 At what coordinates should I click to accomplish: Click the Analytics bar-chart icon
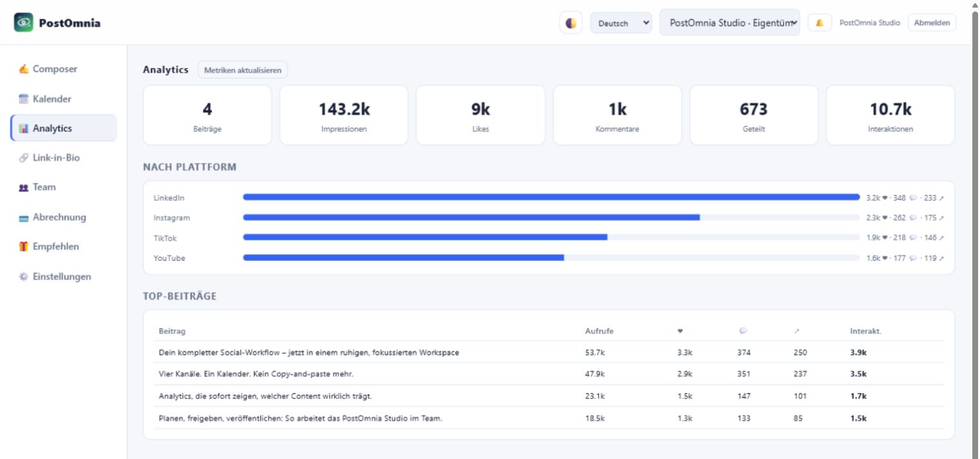click(x=24, y=129)
